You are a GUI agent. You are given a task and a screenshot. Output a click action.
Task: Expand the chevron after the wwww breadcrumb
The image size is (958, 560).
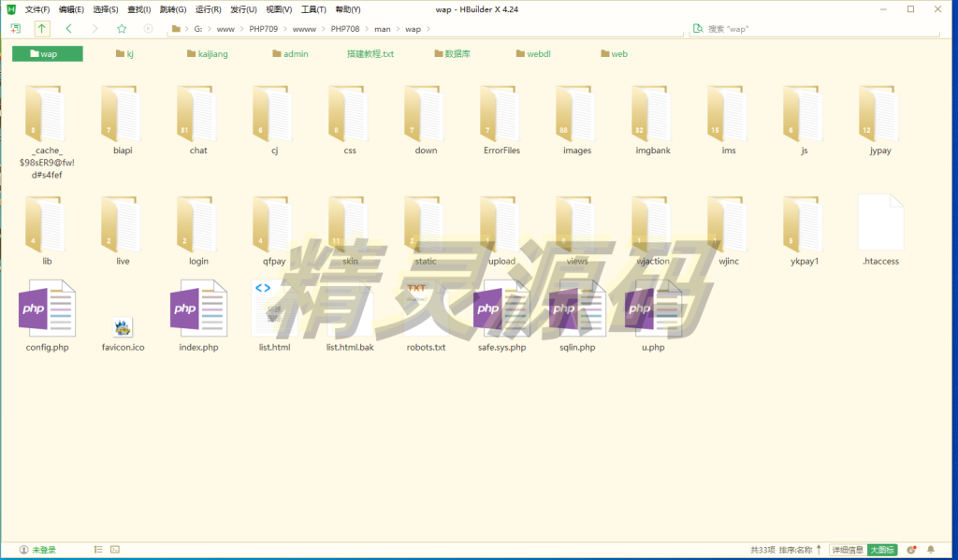[323, 29]
